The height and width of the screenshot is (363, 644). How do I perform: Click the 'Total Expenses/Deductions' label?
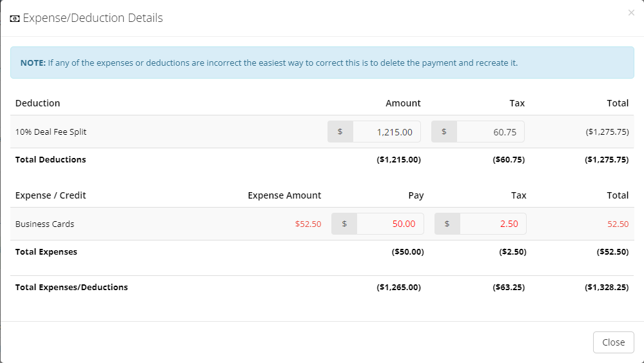point(72,287)
